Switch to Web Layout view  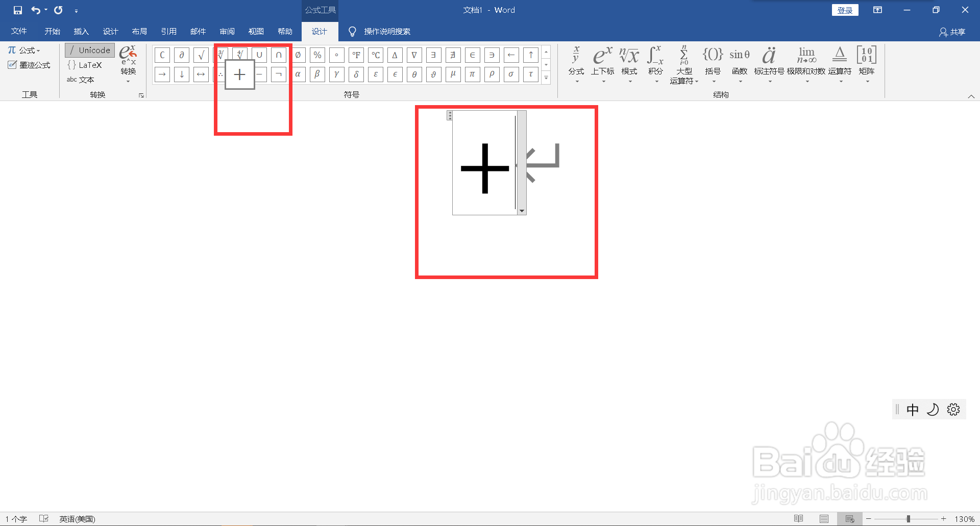click(850, 519)
